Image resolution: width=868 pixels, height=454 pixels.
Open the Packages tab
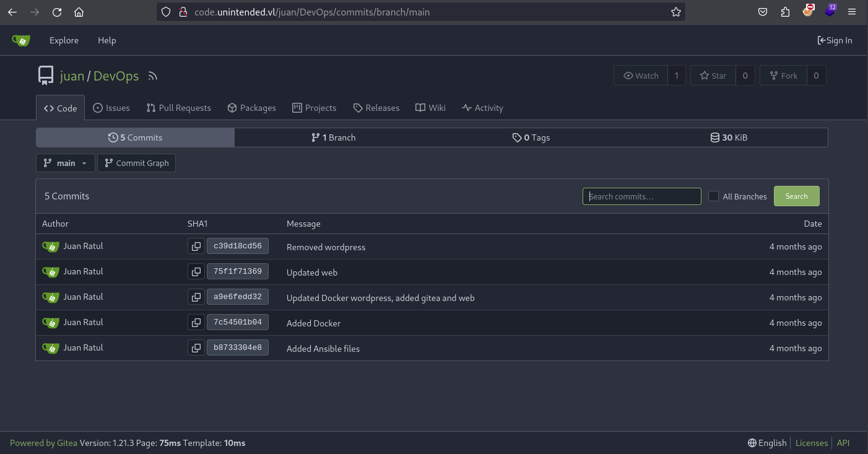pos(252,108)
